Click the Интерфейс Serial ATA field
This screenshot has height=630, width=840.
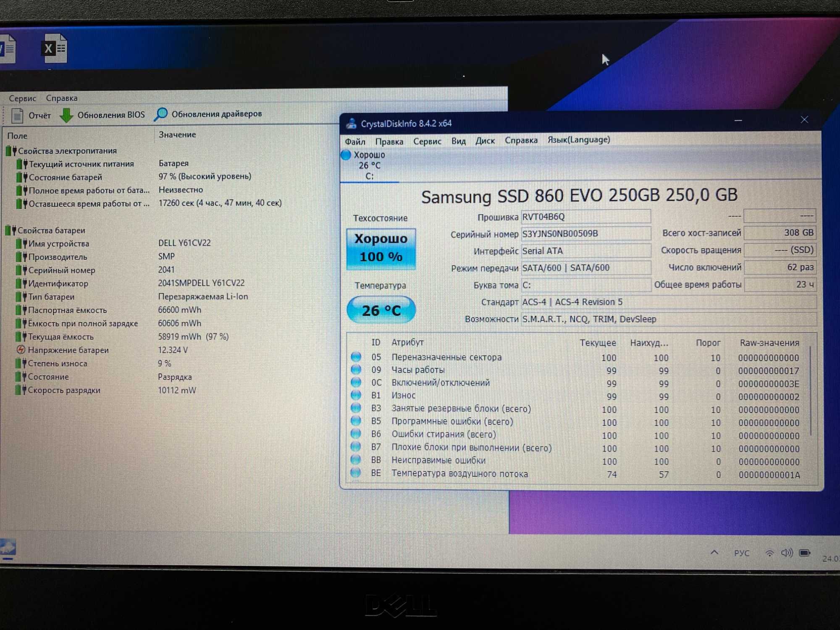(x=586, y=251)
